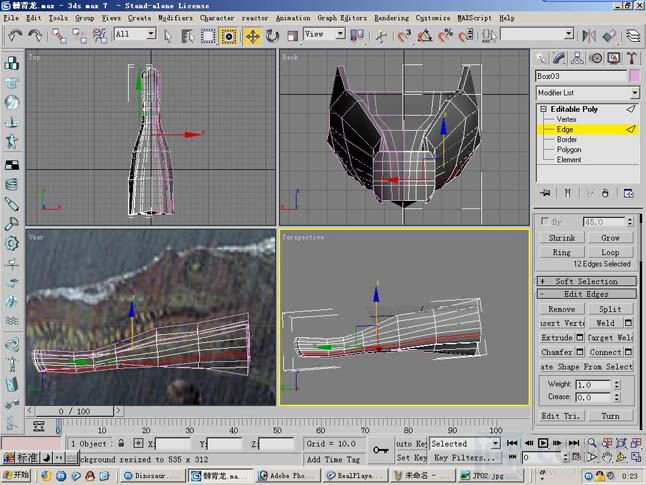Click the Turn button
The image size is (646, 485).
click(610, 416)
